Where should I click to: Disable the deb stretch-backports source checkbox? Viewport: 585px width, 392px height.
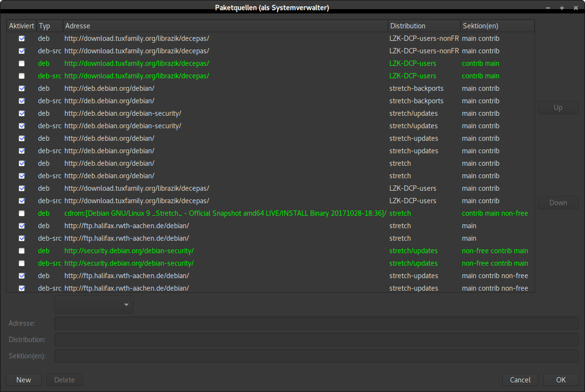(x=22, y=88)
